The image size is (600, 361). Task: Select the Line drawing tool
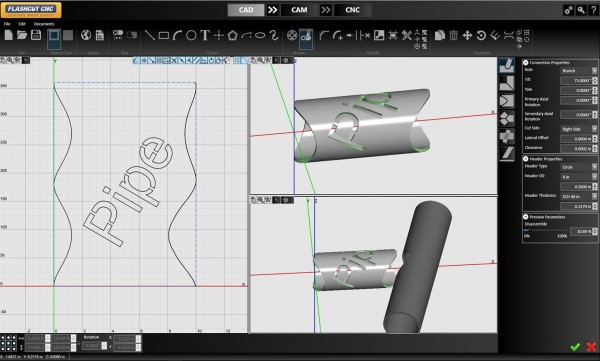point(150,36)
